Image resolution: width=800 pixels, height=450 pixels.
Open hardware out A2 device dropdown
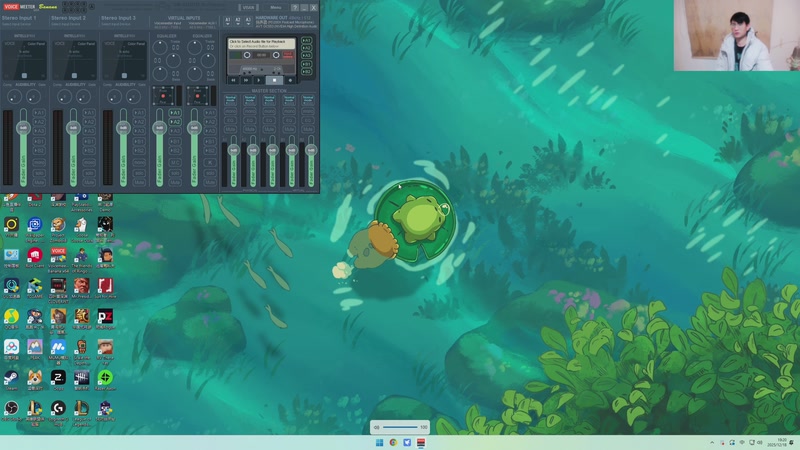pos(238,21)
